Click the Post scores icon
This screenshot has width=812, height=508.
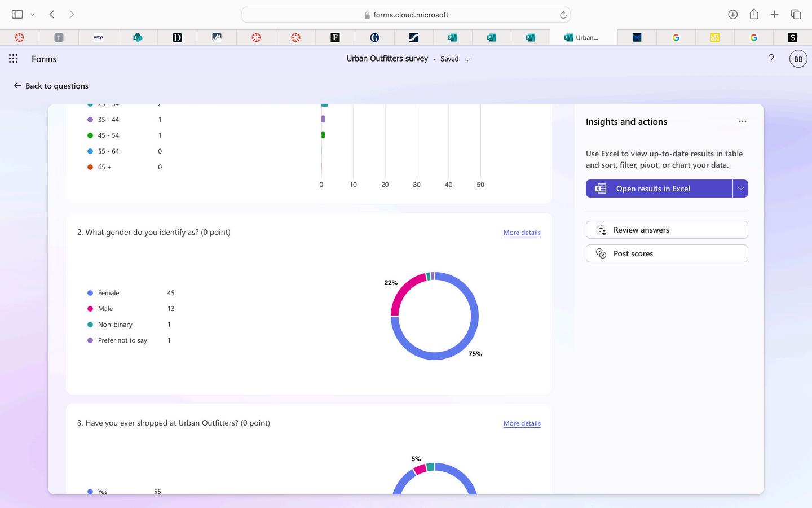click(x=601, y=253)
